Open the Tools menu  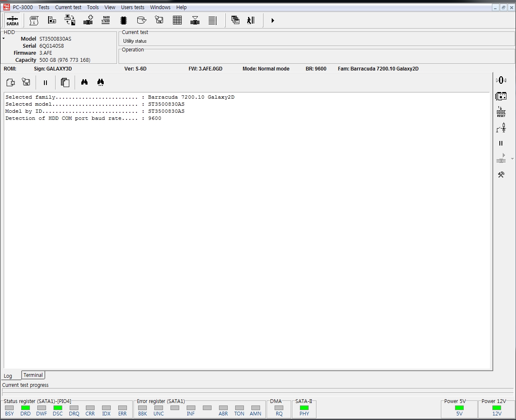pyautogui.click(x=92, y=7)
